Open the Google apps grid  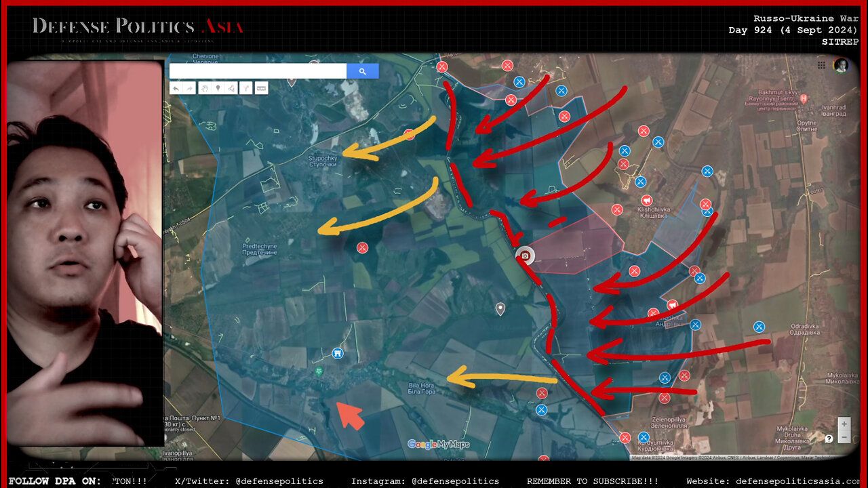[821, 65]
